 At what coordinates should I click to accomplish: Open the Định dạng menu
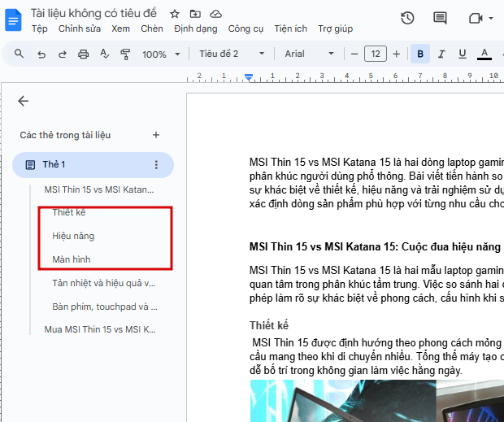point(195,28)
